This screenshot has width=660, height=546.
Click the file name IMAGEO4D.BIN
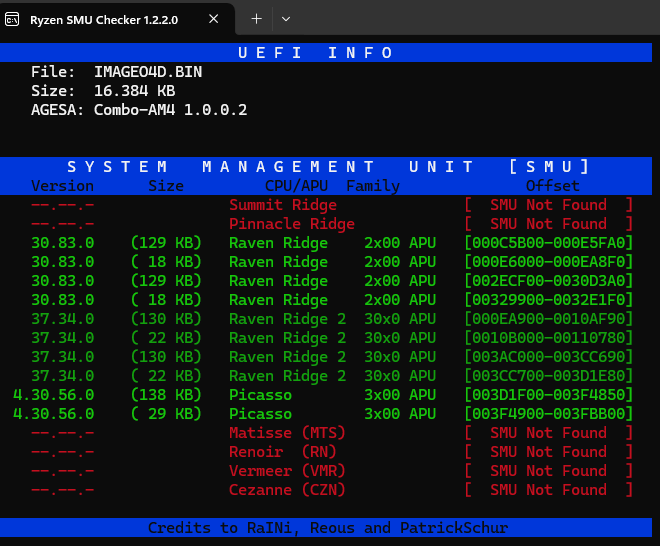148,72
